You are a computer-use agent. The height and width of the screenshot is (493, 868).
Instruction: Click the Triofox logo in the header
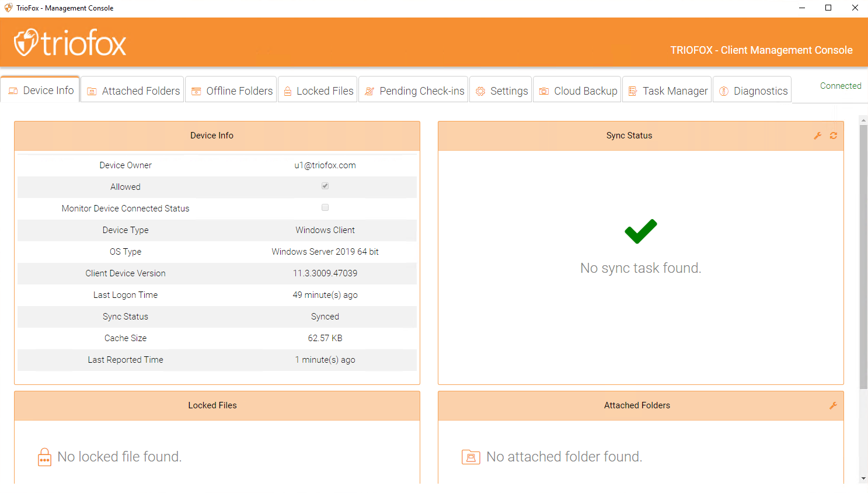click(x=70, y=43)
